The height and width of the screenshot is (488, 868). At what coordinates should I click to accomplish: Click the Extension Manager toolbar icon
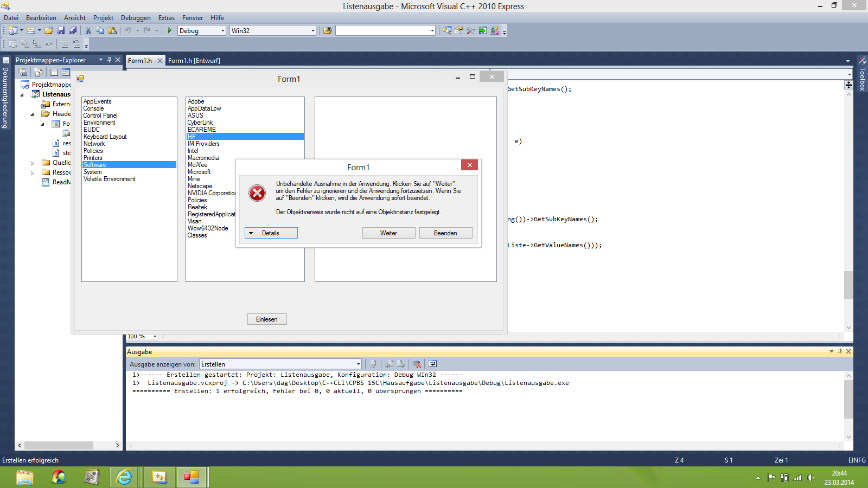(495, 30)
